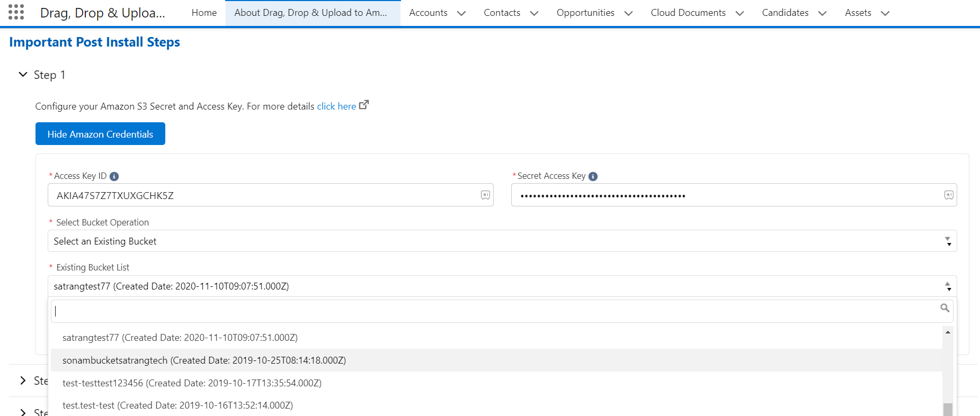Open the App Launcher grid icon
The width and height of the screenshot is (980, 416).
tap(16, 12)
